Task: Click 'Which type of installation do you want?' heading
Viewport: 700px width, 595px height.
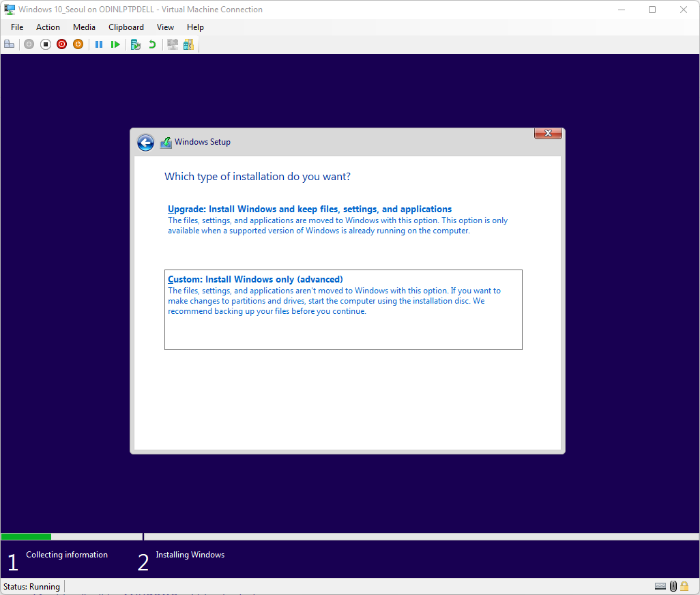Action: 258,176
